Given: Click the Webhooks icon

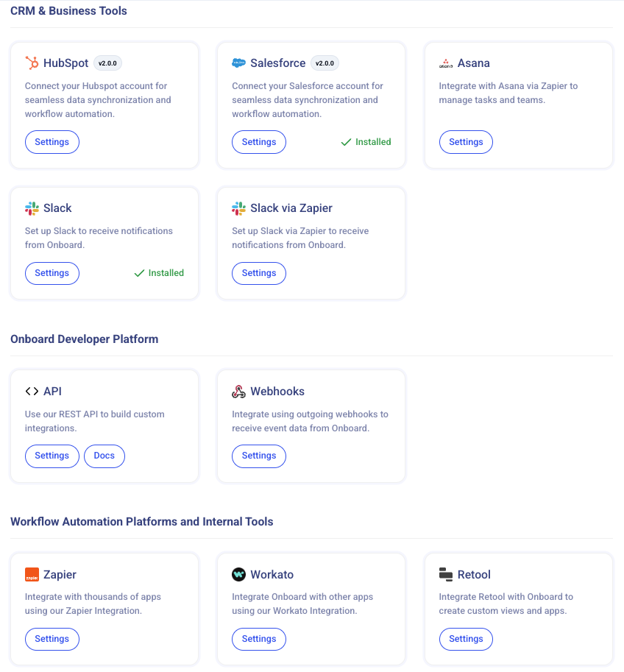Looking at the screenshot, I should (x=238, y=392).
